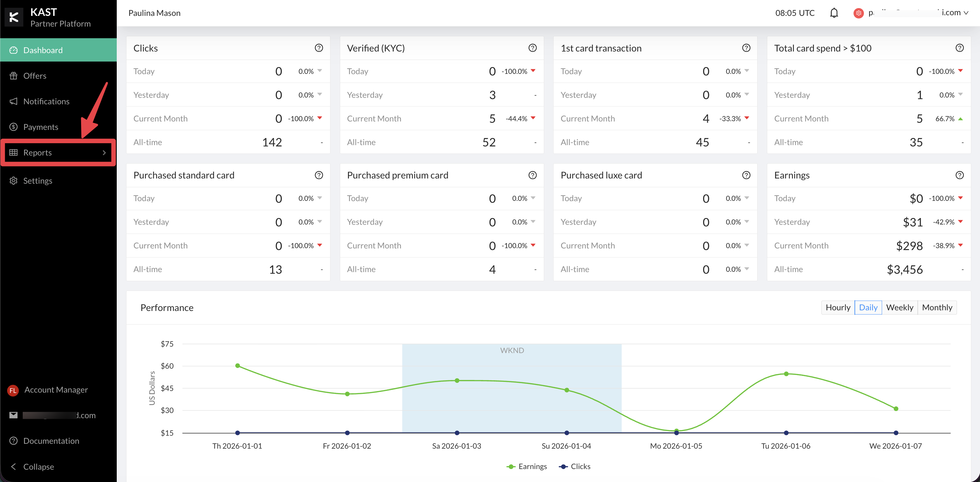Click the 1st card transaction help icon
Viewport: 980px width, 482px height.
[746, 48]
